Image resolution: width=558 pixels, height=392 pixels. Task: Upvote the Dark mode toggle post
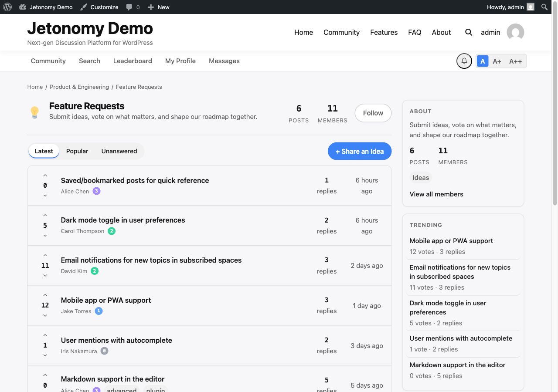coord(45,215)
